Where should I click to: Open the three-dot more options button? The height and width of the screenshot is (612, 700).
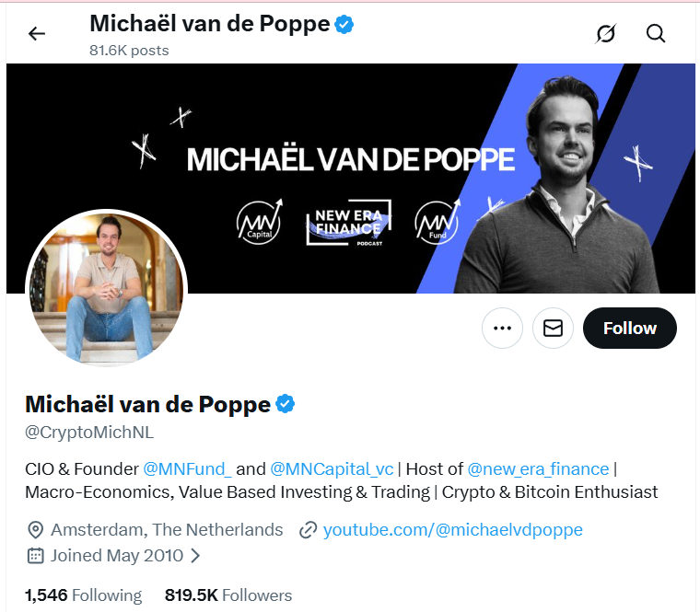[502, 329]
